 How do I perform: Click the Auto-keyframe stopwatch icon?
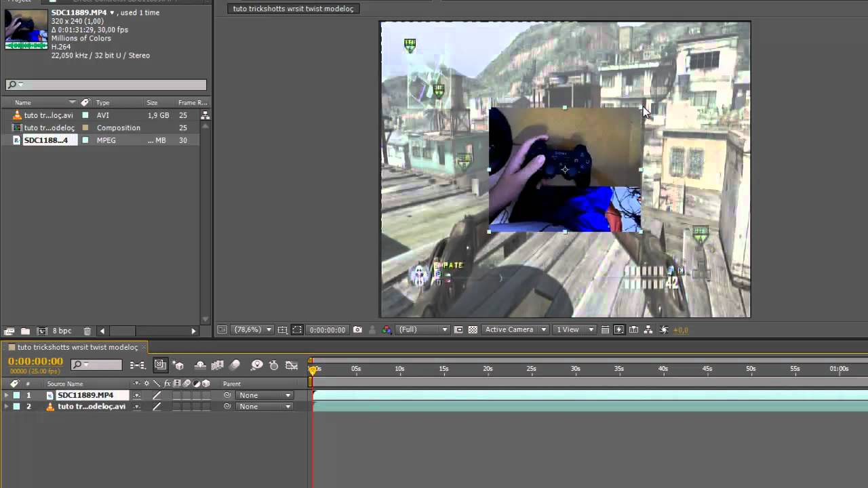274,365
